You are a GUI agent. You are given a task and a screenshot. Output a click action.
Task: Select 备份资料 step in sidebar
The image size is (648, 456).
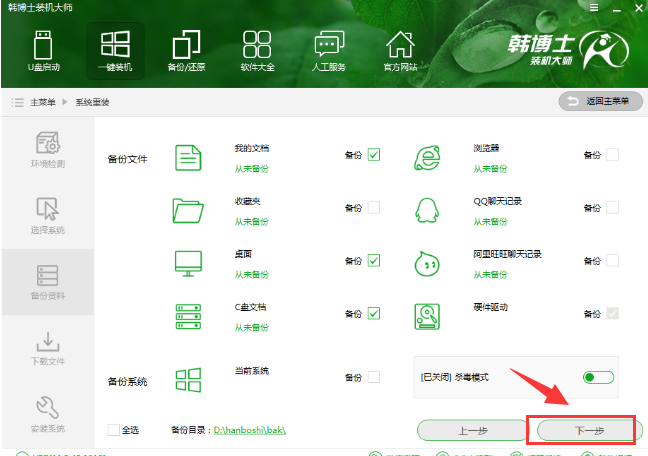[48, 282]
